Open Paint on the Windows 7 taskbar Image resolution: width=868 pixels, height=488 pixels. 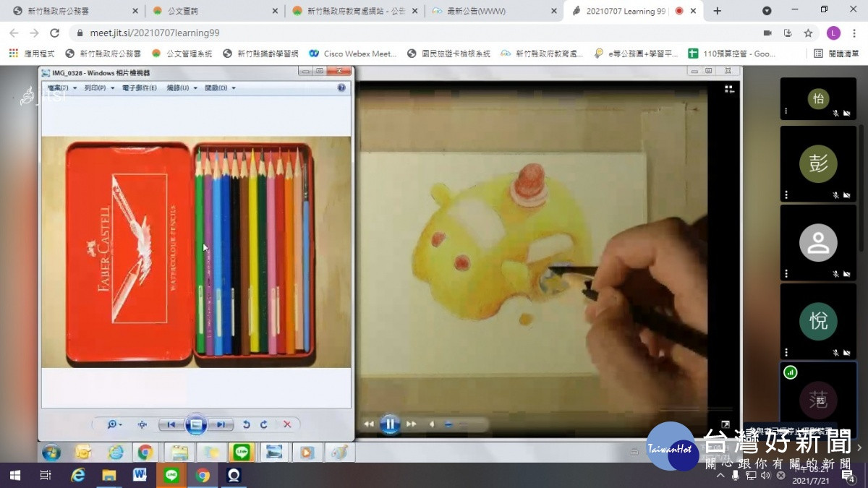click(x=339, y=453)
